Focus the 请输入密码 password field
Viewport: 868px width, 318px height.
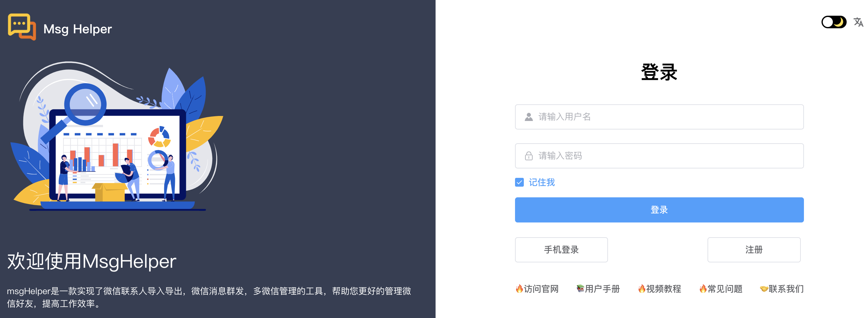click(659, 156)
